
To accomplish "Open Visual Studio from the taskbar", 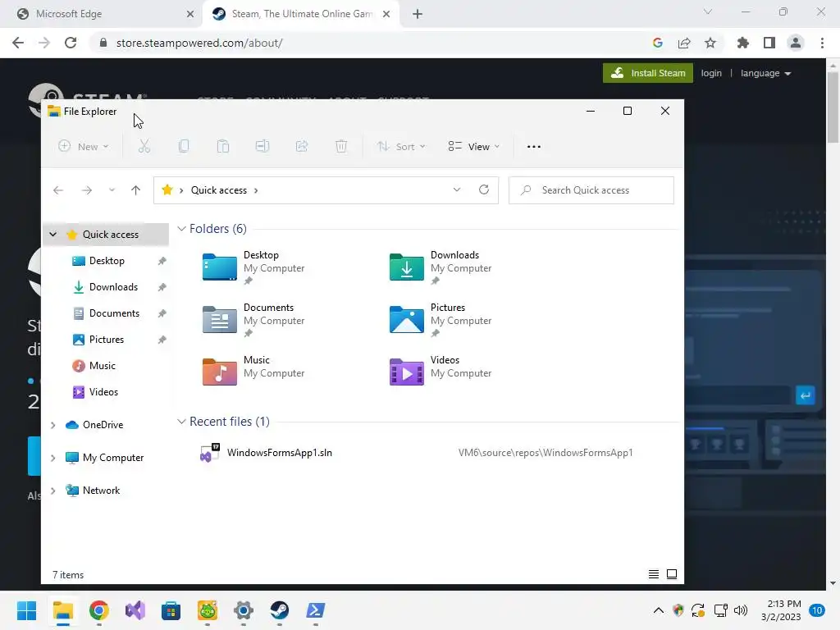I will pyautogui.click(x=135, y=610).
